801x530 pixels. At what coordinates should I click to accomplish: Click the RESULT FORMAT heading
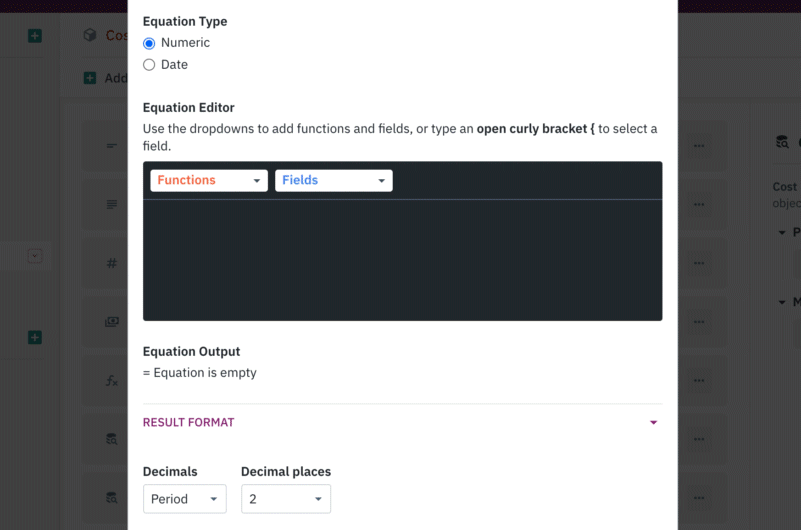[x=189, y=422]
